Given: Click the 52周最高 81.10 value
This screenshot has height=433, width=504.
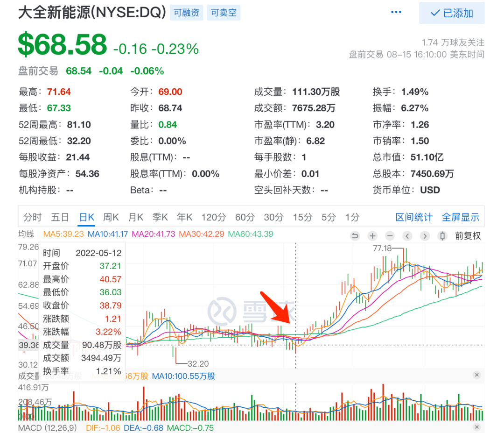Looking at the screenshot, I should (79, 125).
